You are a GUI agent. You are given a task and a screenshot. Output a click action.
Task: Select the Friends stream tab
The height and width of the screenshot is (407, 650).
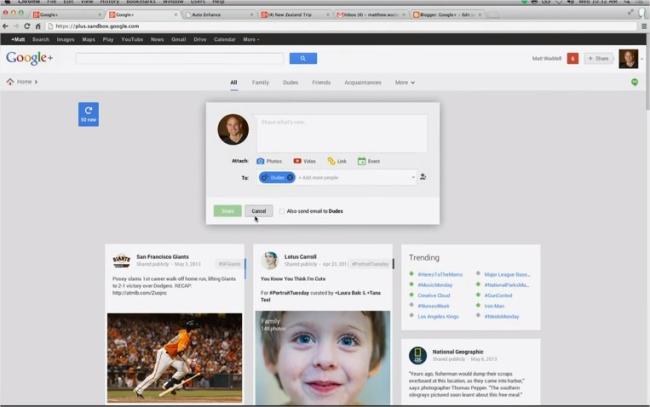point(321,82)
